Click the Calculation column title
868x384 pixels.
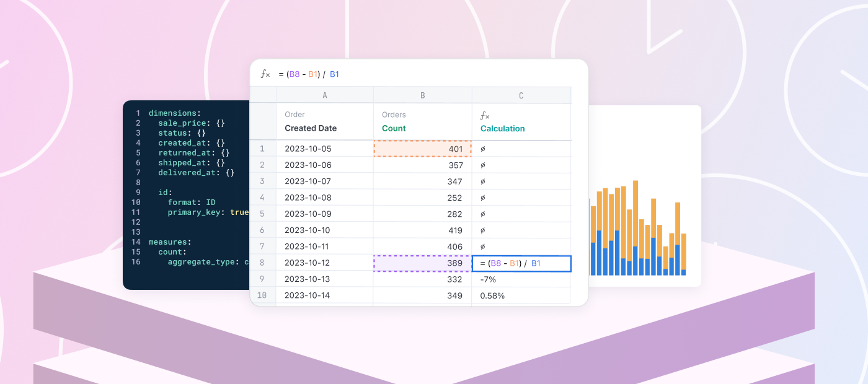pos(502,129)
